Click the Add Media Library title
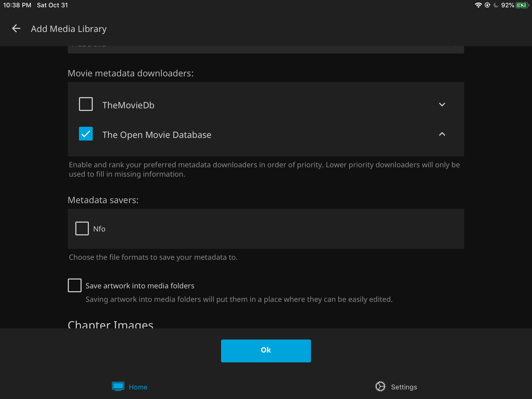This screenshot has width=532, height=399. click(x=69, y=29)
